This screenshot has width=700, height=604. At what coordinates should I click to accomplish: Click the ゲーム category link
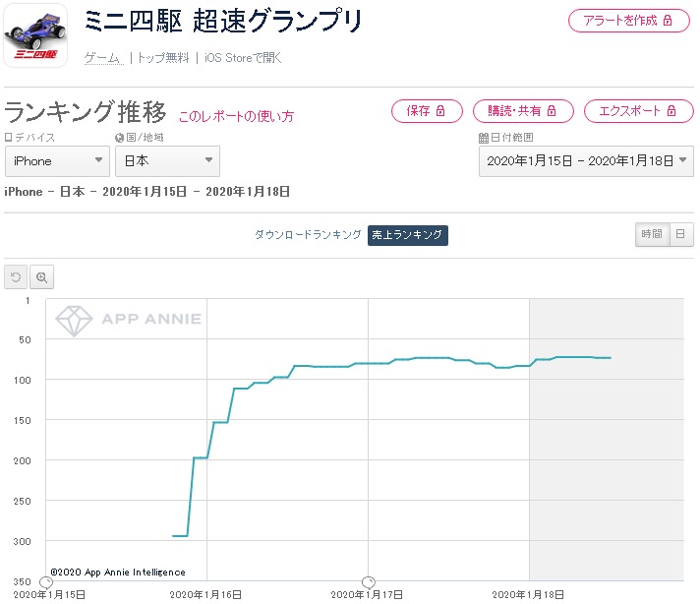pos(102,58)
